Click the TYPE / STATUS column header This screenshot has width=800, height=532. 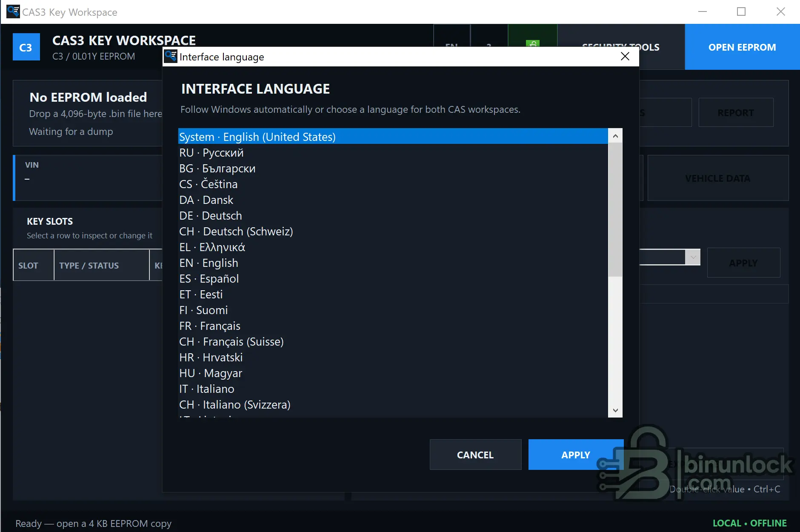102,265
